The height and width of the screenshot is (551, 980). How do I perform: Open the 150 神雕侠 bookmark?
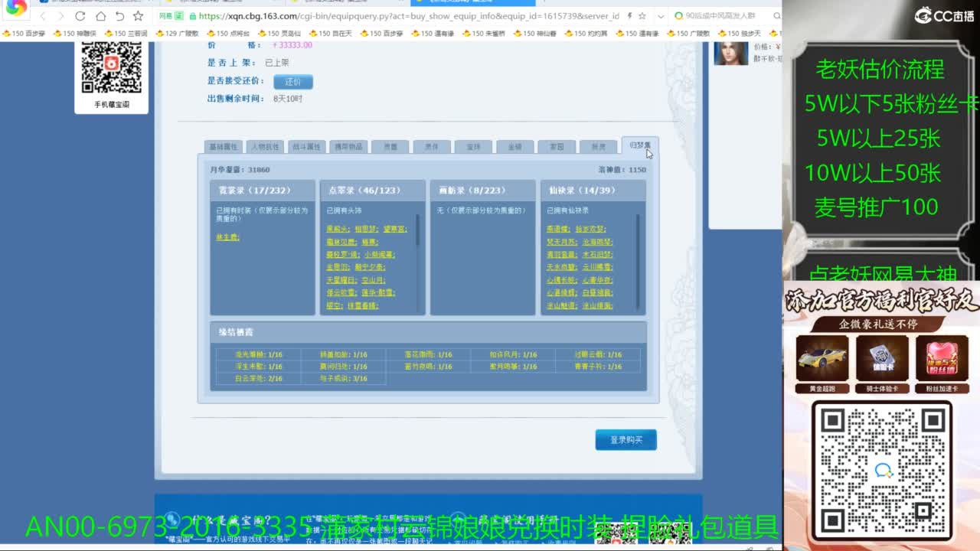pos(74,34)
